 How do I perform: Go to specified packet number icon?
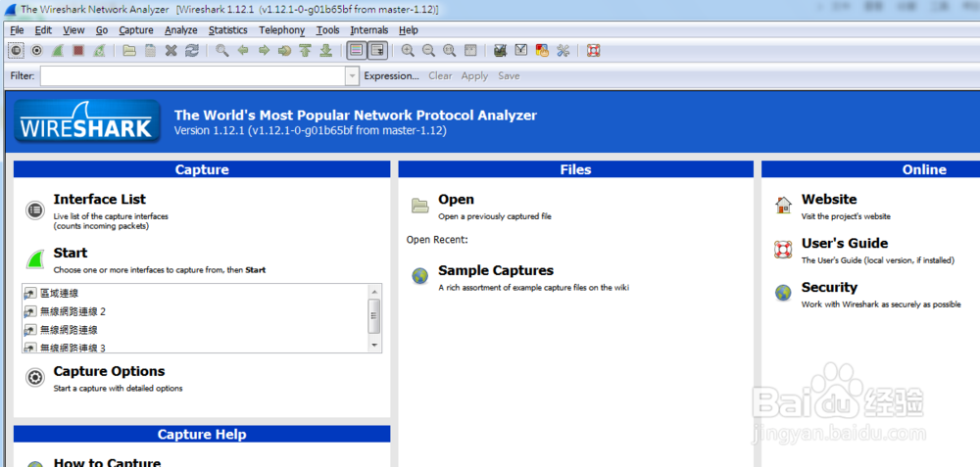pos(284,51)
